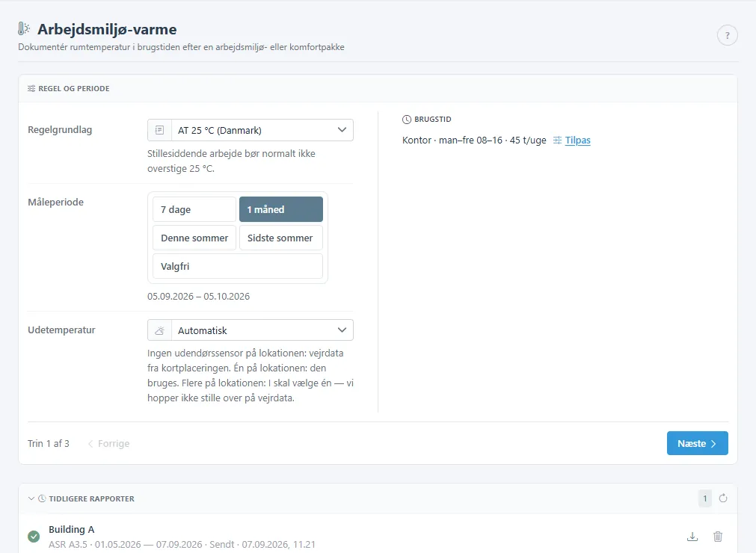Click the weather icon in Udetemperatur field
756x553 pixels.
[159, 330]
